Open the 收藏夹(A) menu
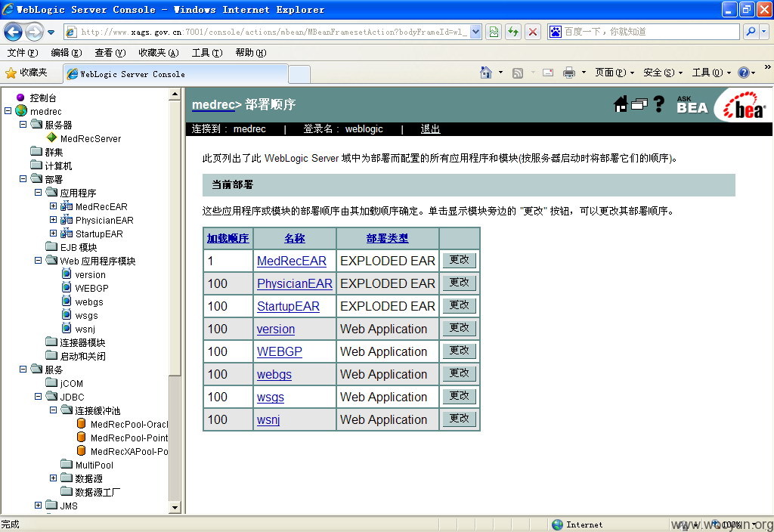This screenshot has width=774, height=532. click(x=159, y=53)
